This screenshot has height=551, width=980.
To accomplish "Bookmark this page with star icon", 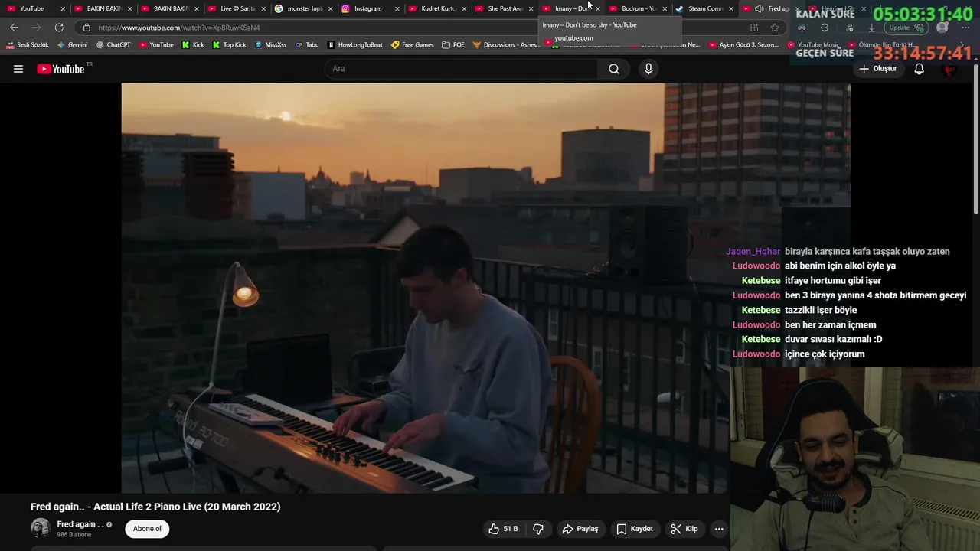I will [x=775, y=28].
